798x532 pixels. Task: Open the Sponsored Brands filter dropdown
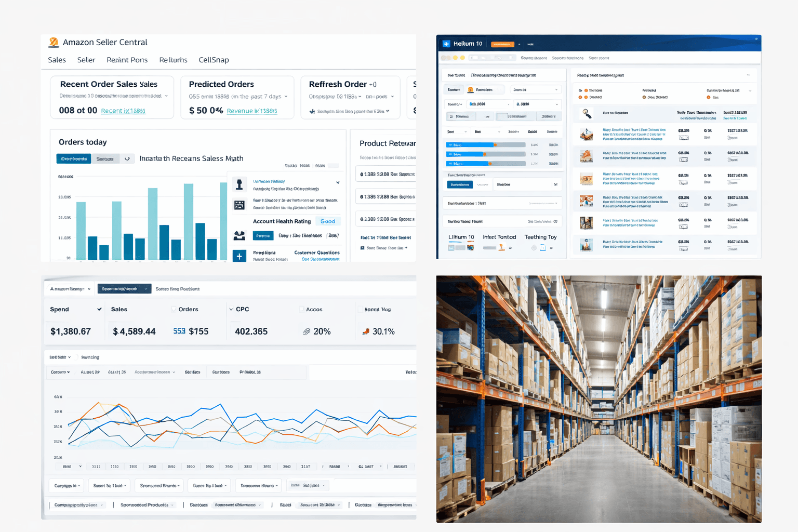[160, 486]
